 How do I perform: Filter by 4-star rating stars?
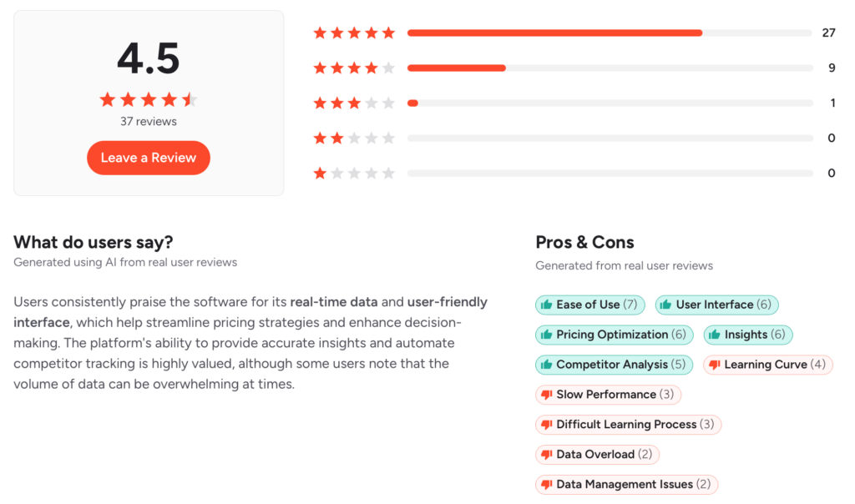[x=354, y=68]
